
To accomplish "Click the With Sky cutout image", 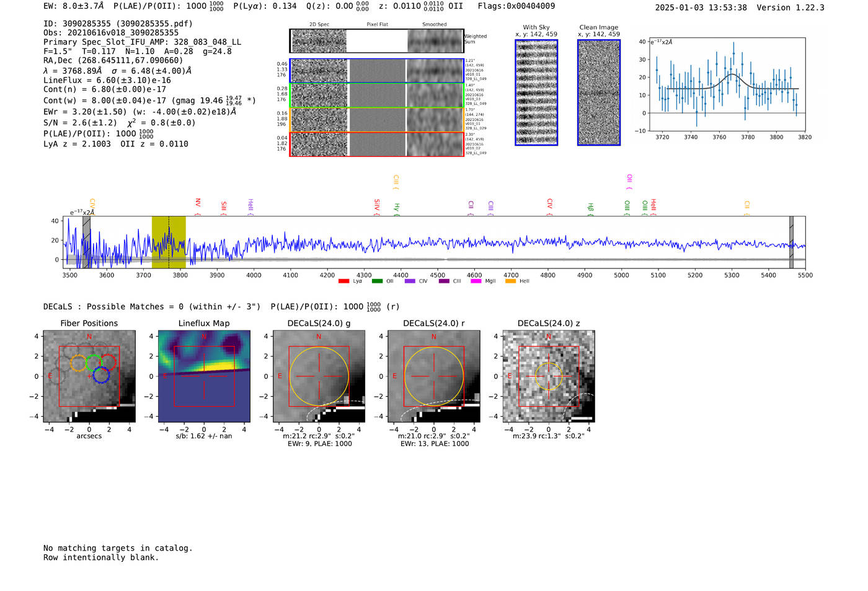I will pos(536,92).
